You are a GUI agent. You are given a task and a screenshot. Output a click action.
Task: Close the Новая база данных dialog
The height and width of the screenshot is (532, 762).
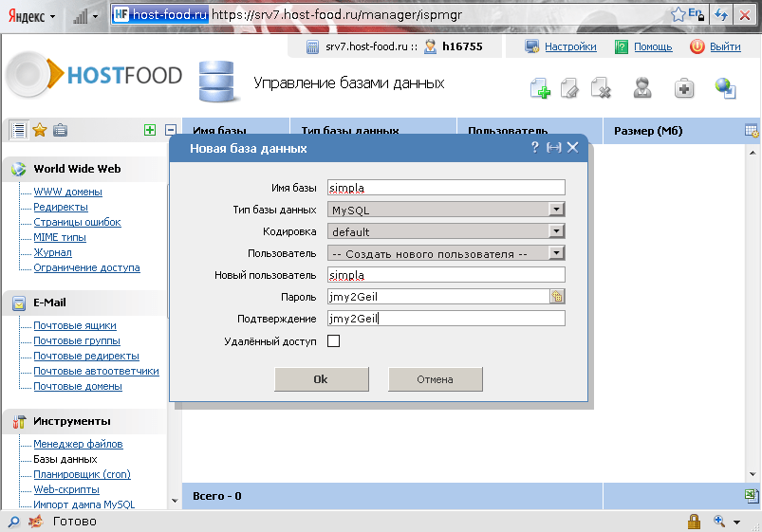(573, 147)
